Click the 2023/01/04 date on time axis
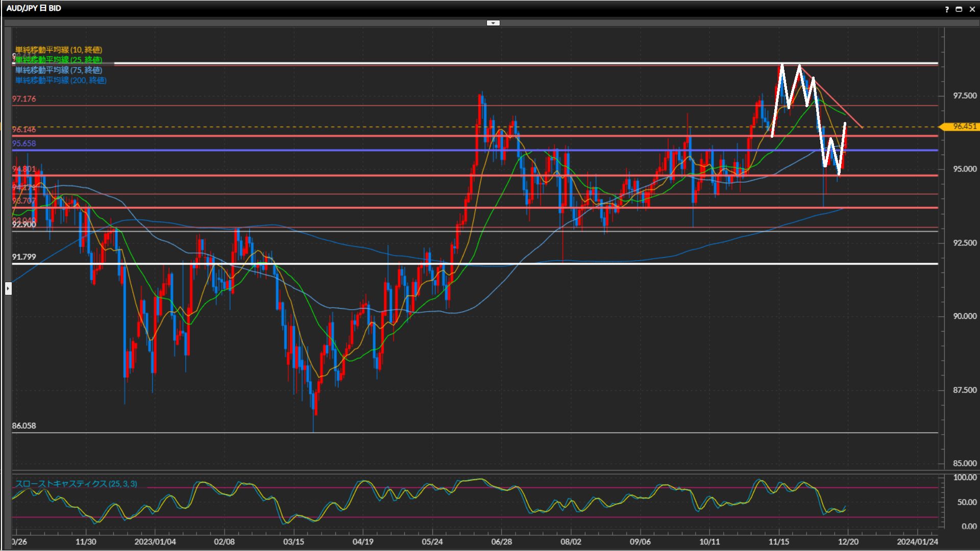The image size is (980, 551). pyautogui.click(x=155, y=542)
